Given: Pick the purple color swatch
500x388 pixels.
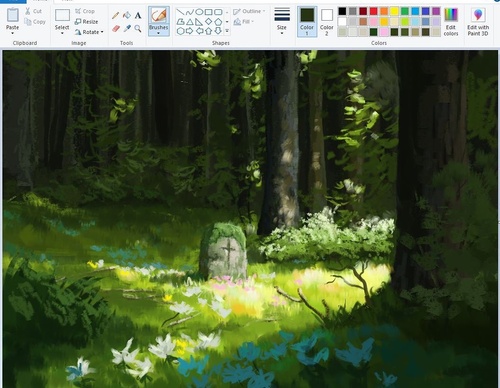Looking at the screenshot, I should [436, 11].
